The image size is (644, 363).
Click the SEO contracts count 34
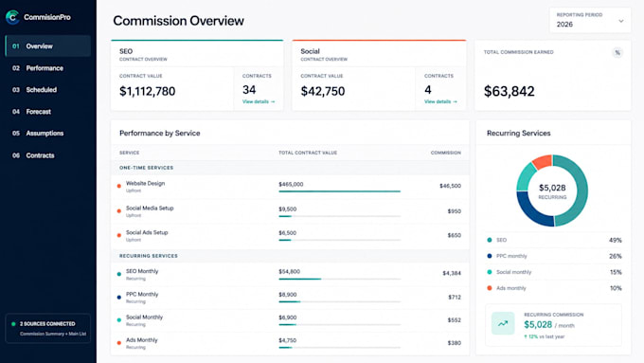249,90
